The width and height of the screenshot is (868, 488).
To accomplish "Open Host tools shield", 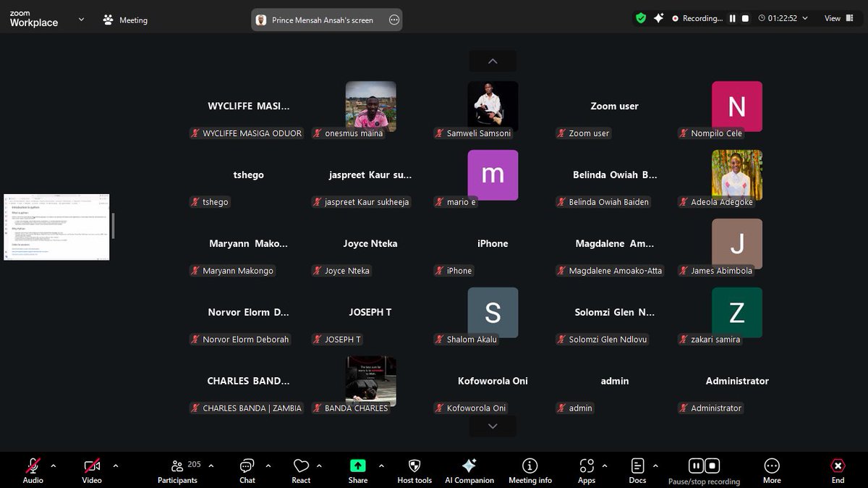I will click(x=414, y=470).
